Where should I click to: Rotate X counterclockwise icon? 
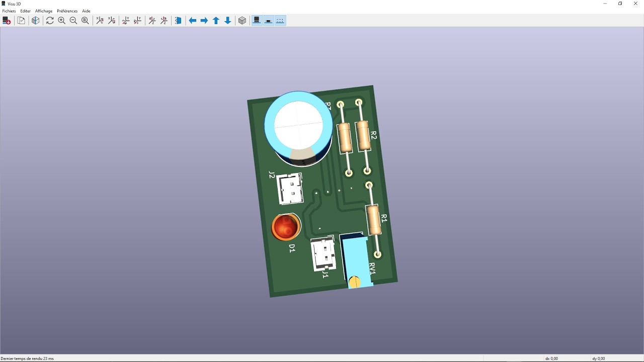[112, 21]
